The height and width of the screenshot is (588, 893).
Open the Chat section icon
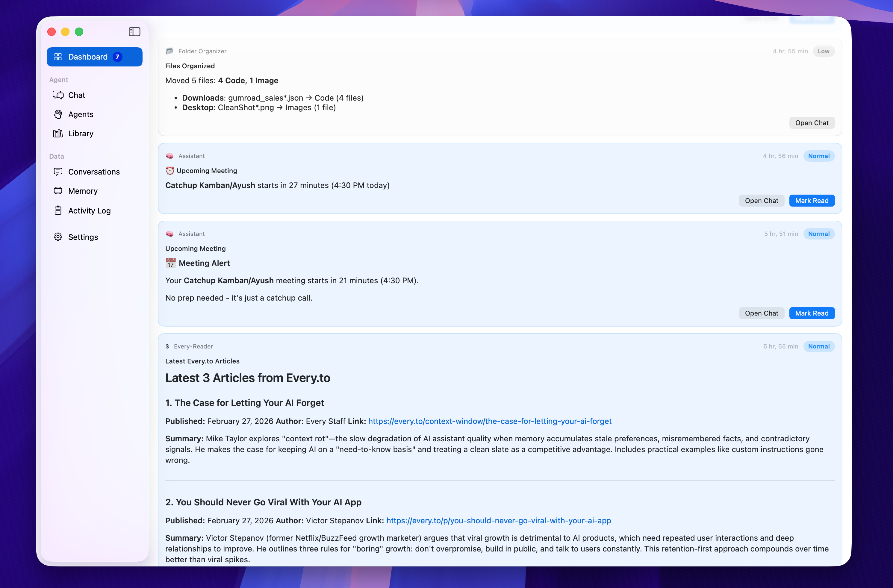(58, 95)
